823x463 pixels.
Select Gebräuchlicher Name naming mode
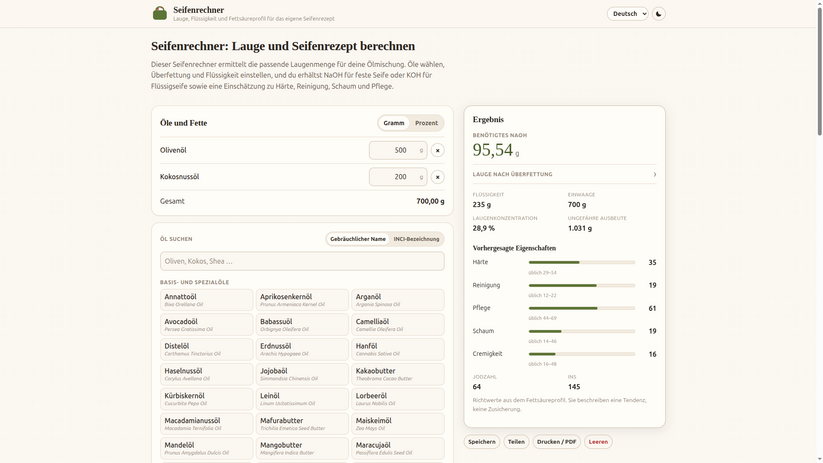(358, 239)
